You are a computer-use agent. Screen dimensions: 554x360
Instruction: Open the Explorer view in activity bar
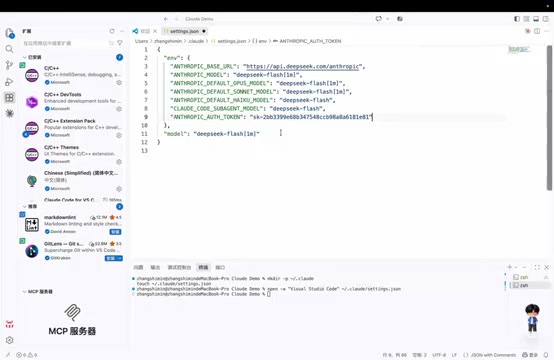[x=10, y=33]
